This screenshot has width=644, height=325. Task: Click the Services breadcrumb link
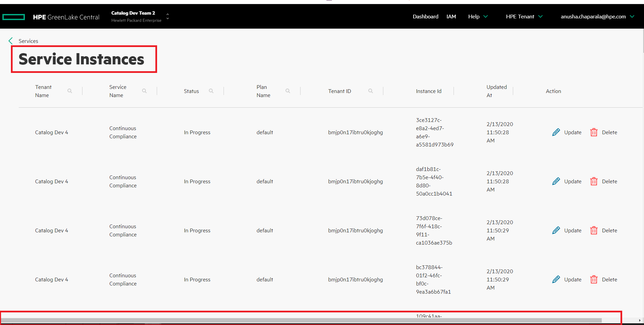point(29,41)
